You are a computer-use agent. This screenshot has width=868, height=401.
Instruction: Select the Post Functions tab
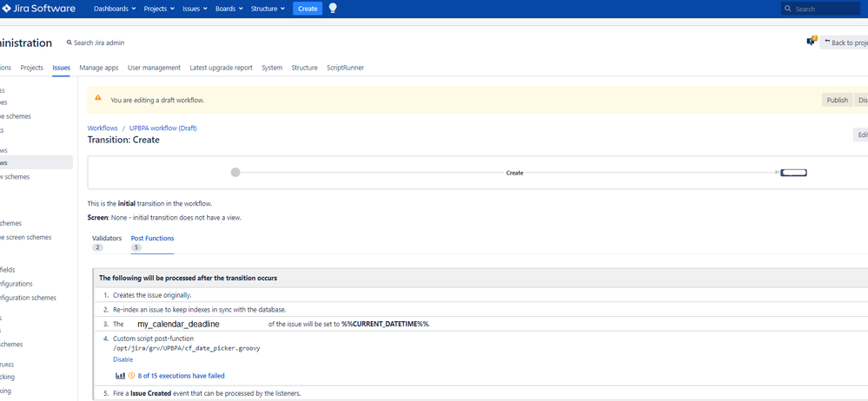152,238
